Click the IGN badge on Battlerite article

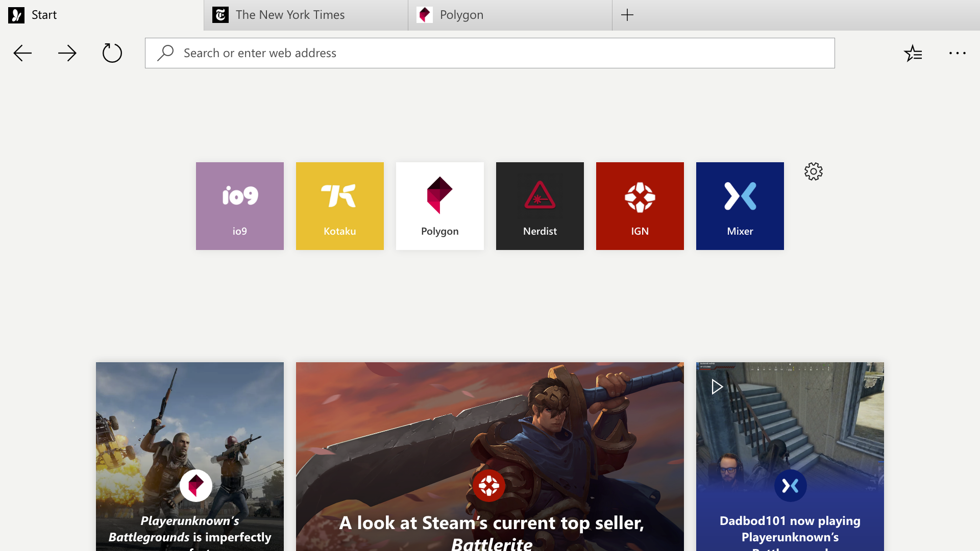(489, 486)
